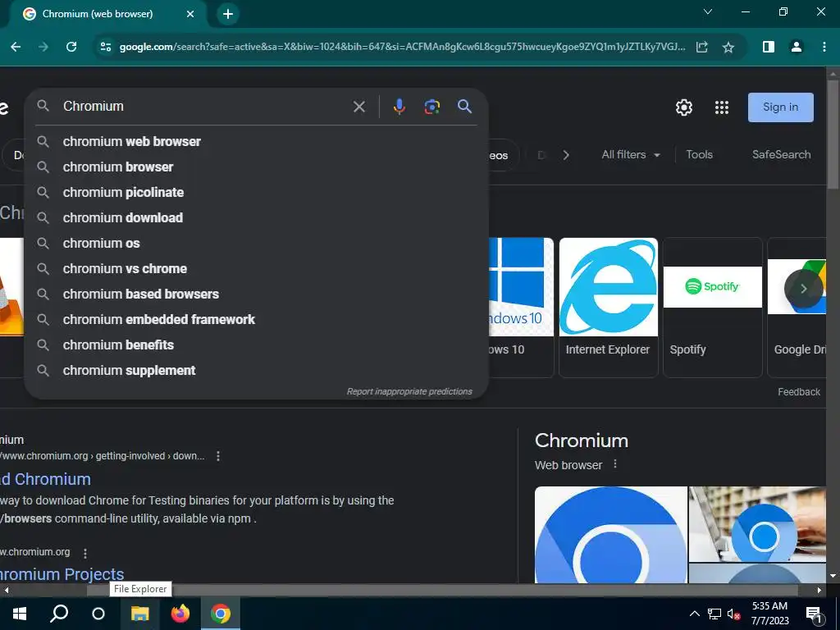840x630 pixels.
Task: Launch Firefox from the taskbar
Action: (x=180, y=614)
